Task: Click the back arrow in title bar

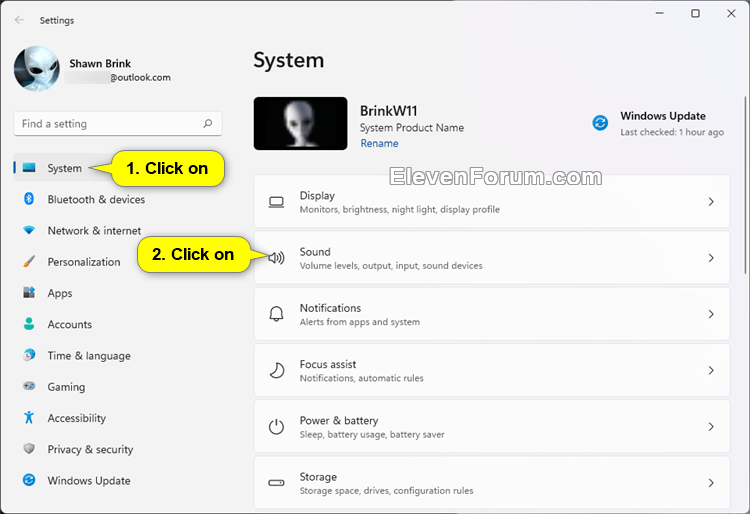Action: (x=19, y=20)
